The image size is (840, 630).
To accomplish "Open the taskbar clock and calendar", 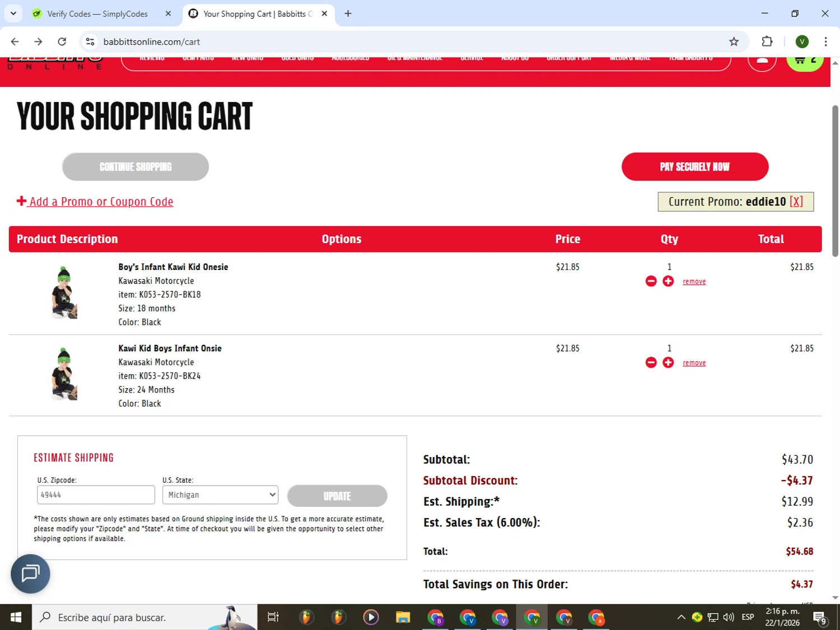I will pyautogui.click(x=782, y=617).
